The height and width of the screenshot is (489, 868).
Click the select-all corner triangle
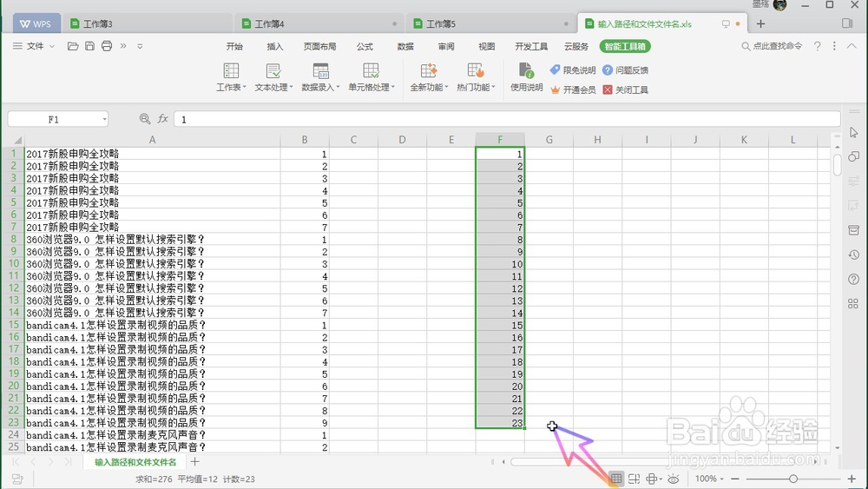click(16, 140)
